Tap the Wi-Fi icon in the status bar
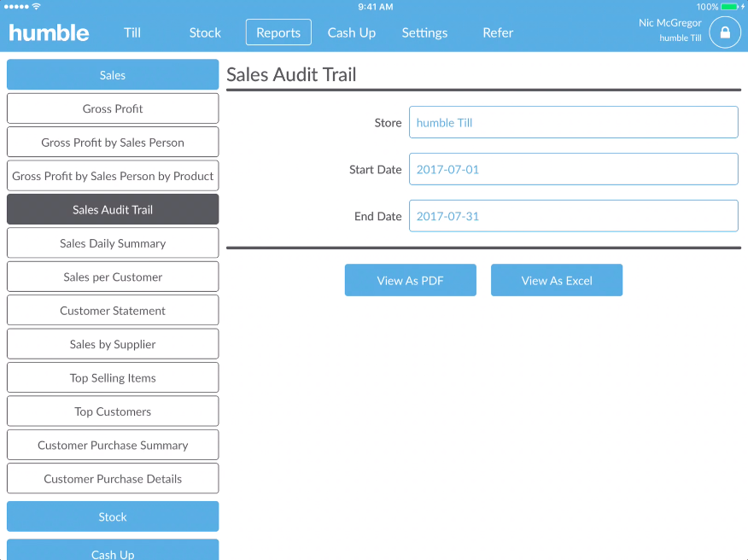Viewport: 748px width, 560px height. coord(36,7)
